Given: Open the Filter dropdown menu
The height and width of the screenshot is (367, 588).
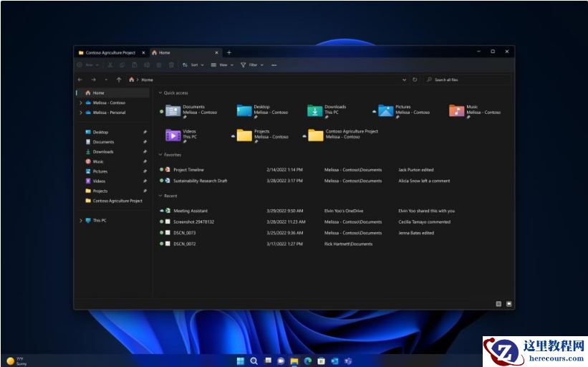Looking at the screenshot, I should [x=252, y=65].
